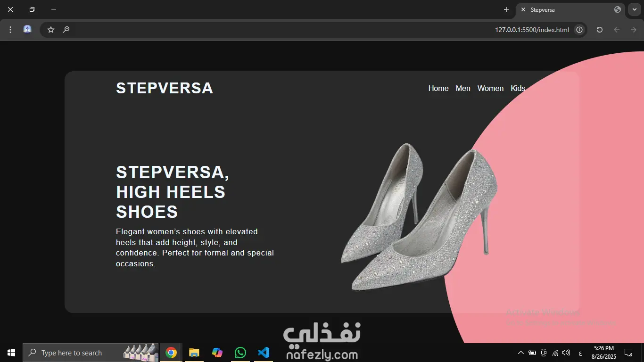Open the Men nav link

(x=463, y=88)
